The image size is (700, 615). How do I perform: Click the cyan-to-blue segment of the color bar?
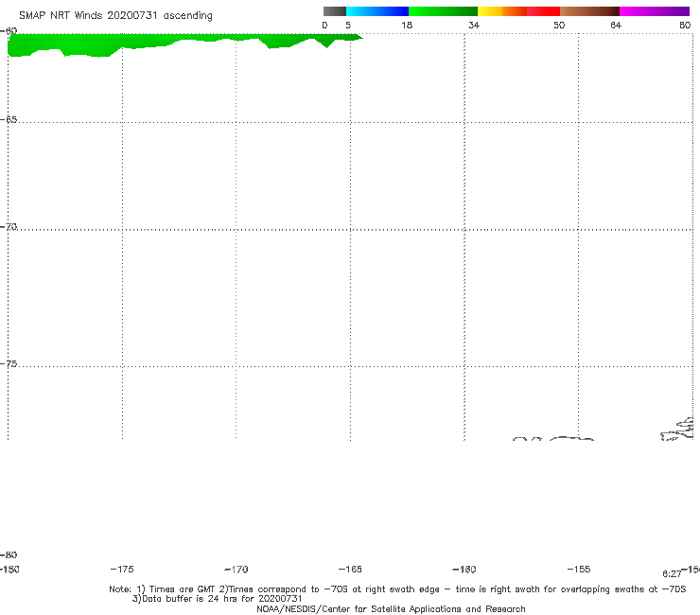point(377,11)
